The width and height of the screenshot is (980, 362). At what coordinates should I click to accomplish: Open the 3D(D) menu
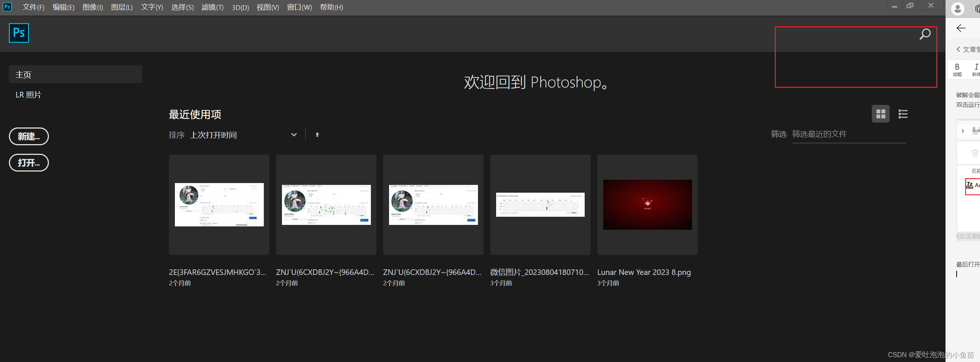click(x=240, y=7)
